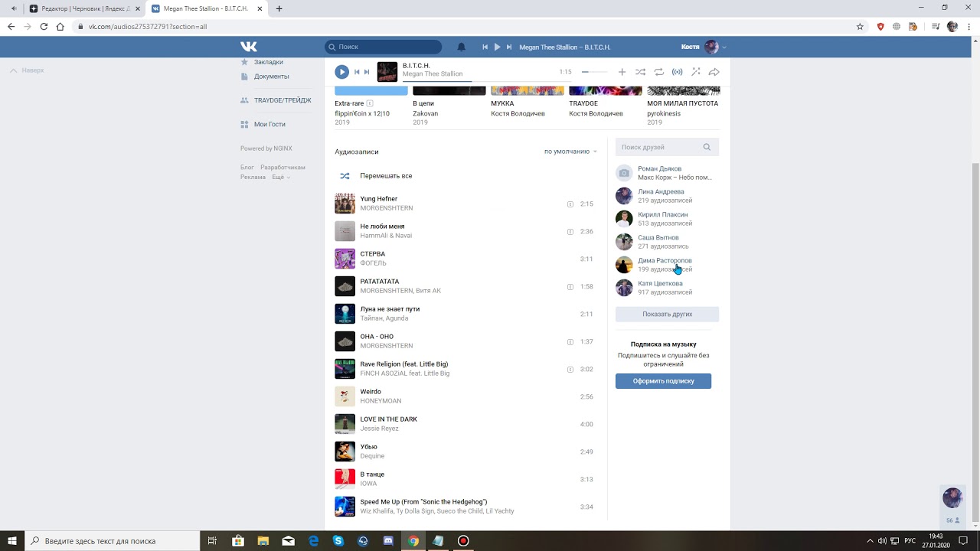Viewport: 980px width, 551px height.
Task: Open Microsoft Store from the taskbar
Action: point(238,541)
